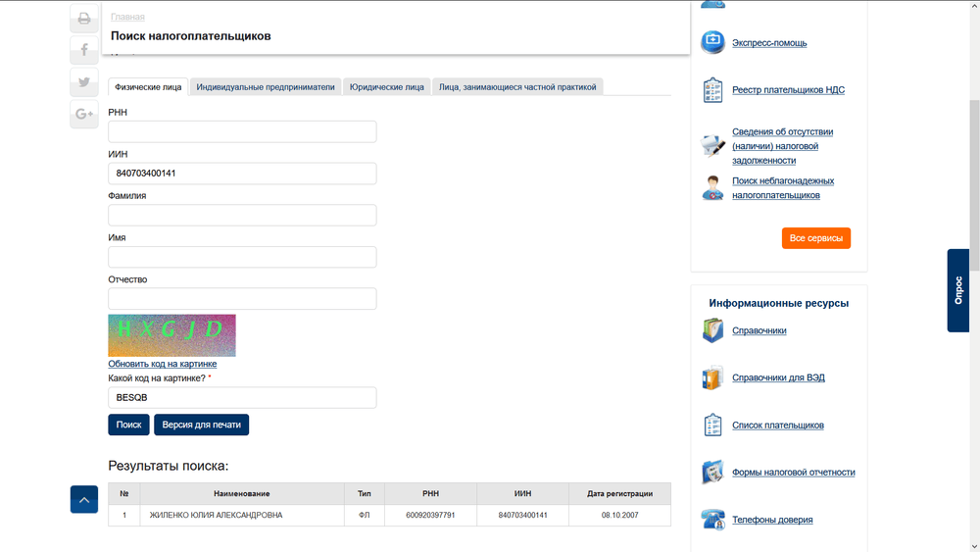The height and width of the screenshot is (552, 980).
Task: Open the Список плательщиков link
Action: 778,426
